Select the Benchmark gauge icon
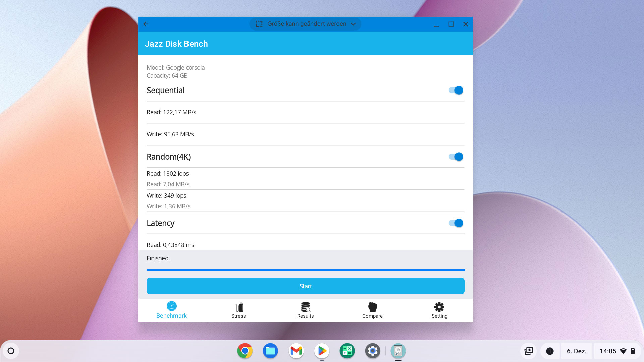 pyautogui.click(x=171, y=306)
